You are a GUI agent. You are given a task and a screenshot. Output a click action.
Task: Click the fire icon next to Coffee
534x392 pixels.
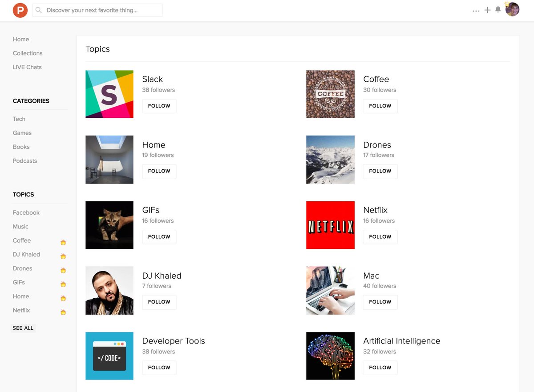(x=63, y=242)
